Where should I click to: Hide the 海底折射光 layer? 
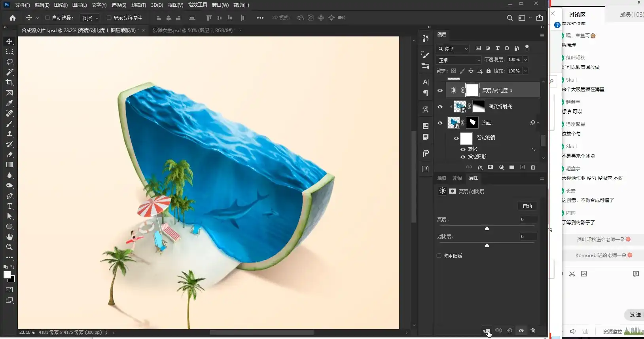pos(440,107)
